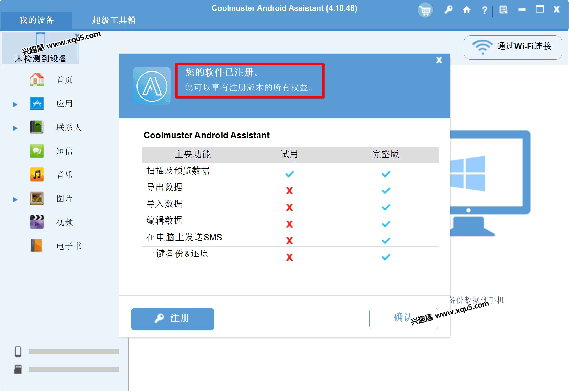Screen dimensions: 569x392
Task: Click the key register icon in title bar
Action: click(x=448, y=10)
